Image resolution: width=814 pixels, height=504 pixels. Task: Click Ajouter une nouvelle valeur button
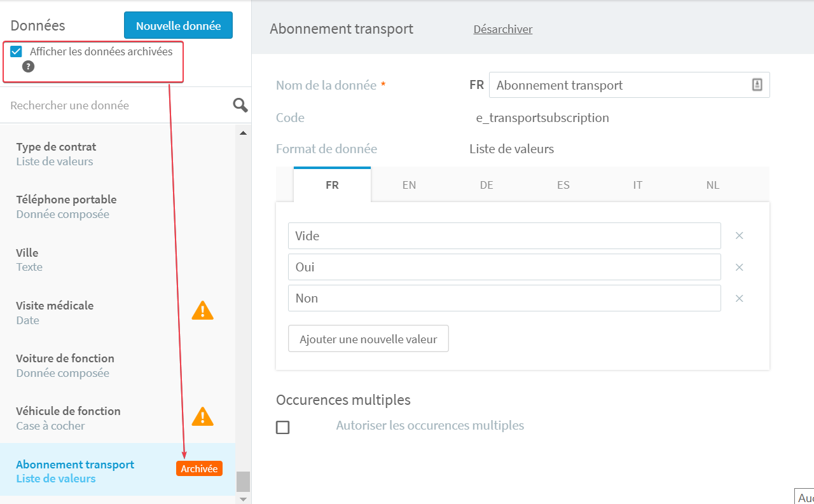click(x=368, y=339)
